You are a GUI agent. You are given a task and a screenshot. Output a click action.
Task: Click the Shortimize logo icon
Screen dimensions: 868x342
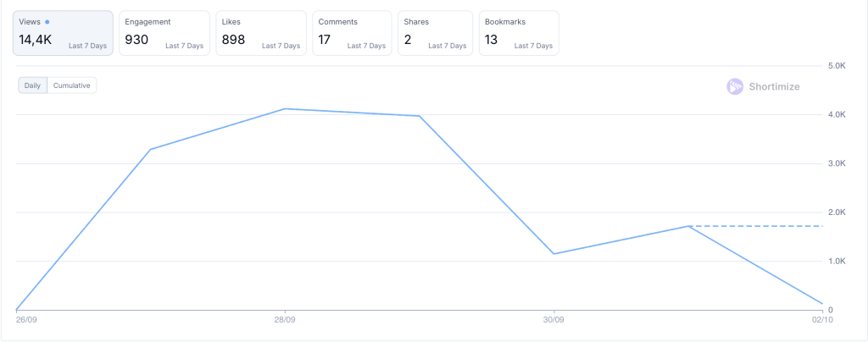click(735, 86)
